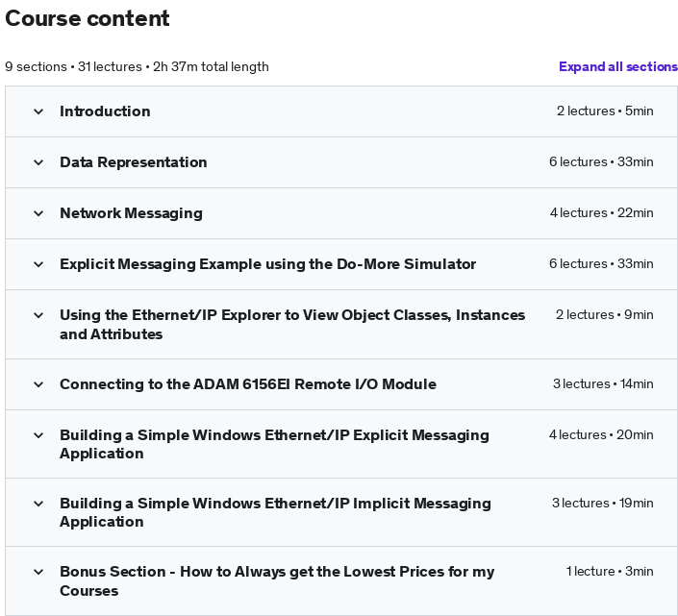Expand the Introduction section chevron
Image resolution: width=678 pixels, height=616 pixels.
click(x=38, y=111)
